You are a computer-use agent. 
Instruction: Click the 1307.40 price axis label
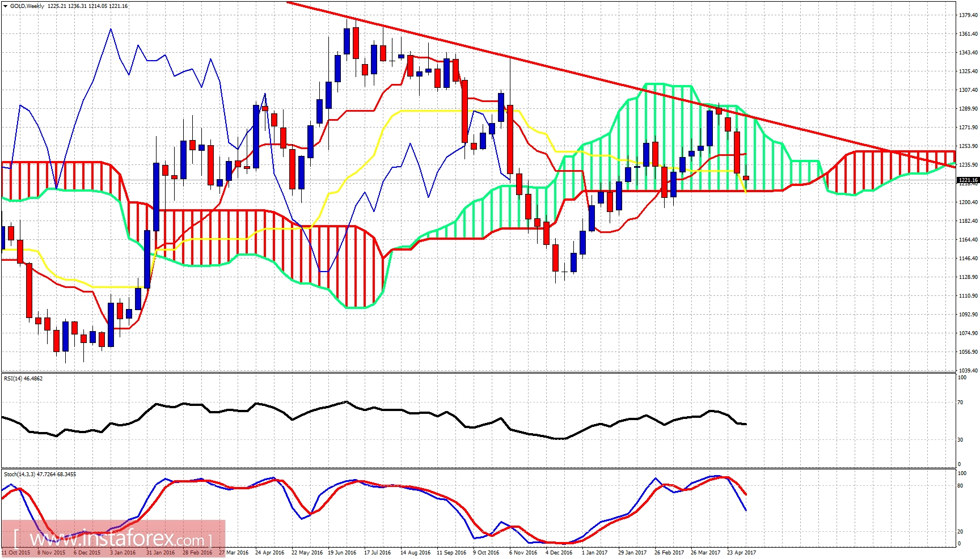pos(968,90)
